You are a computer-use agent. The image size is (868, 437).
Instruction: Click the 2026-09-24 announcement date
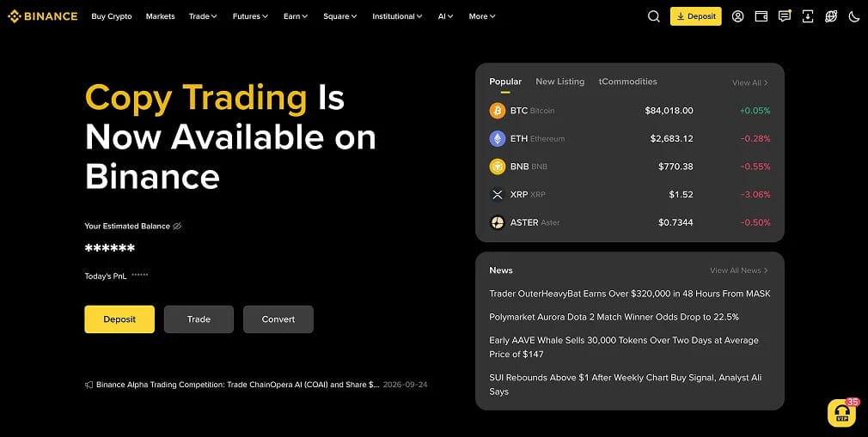[x=406, y=385]
